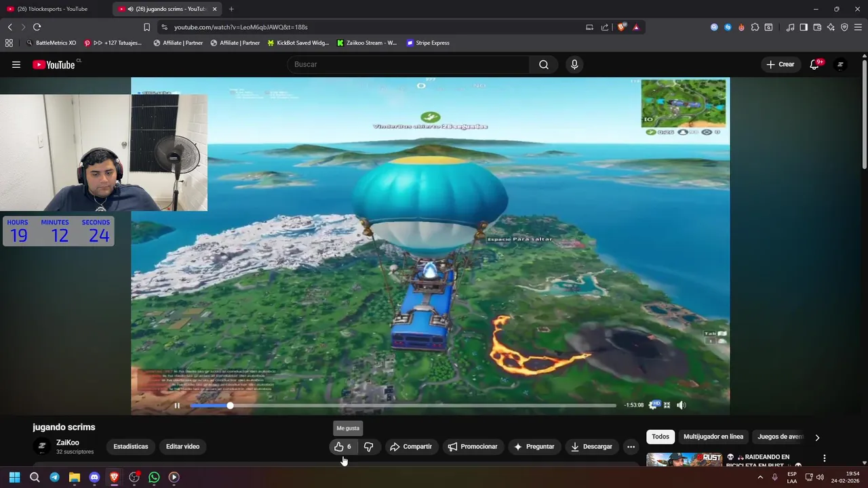The image size is (868, 488).
Task: Bookmark this page icon
Action: point(146,27)
